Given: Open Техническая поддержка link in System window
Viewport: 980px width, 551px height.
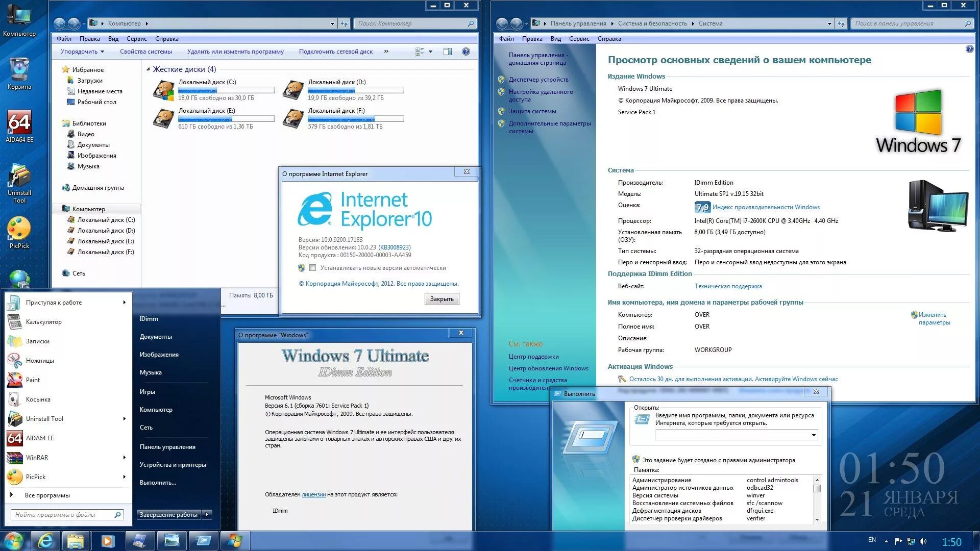Looking at the screenshot, I should (728, 286).
